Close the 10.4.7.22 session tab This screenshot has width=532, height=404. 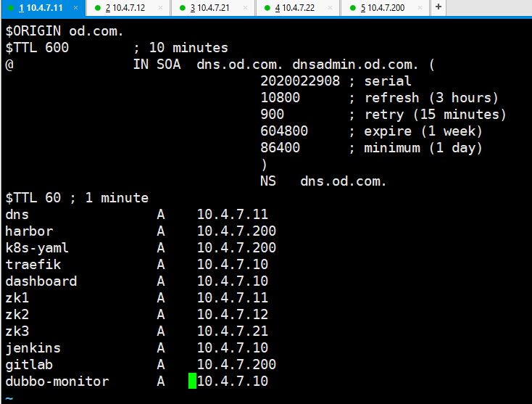click(331, 8)
